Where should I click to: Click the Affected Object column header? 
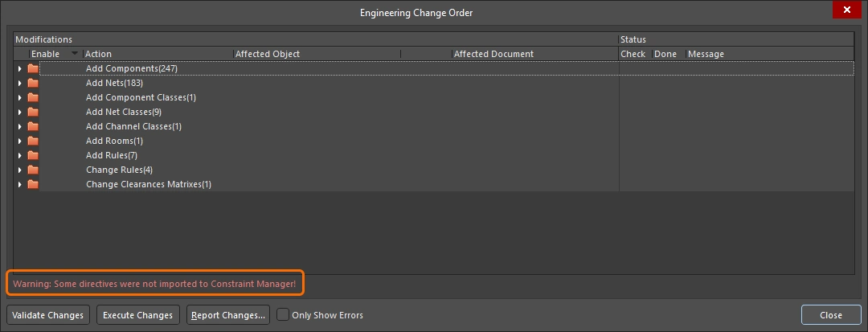click(268, 54)
